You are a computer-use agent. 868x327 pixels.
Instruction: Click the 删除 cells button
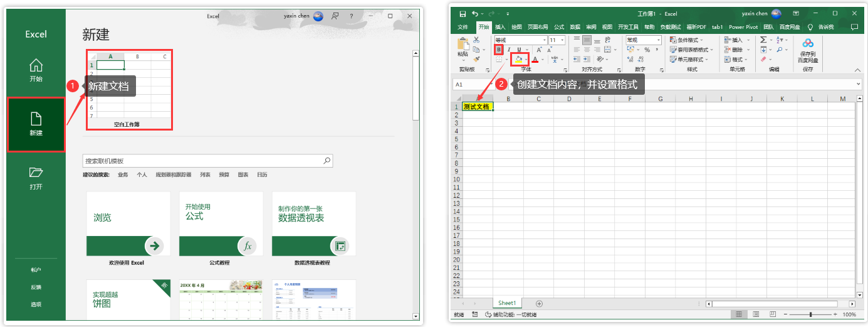(x=736, y=50)
